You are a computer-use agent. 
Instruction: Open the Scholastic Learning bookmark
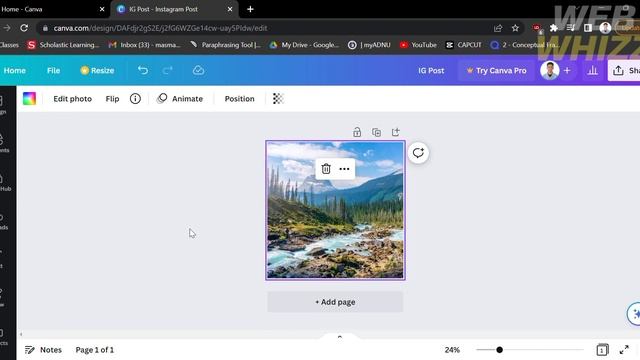pos(63,45)
